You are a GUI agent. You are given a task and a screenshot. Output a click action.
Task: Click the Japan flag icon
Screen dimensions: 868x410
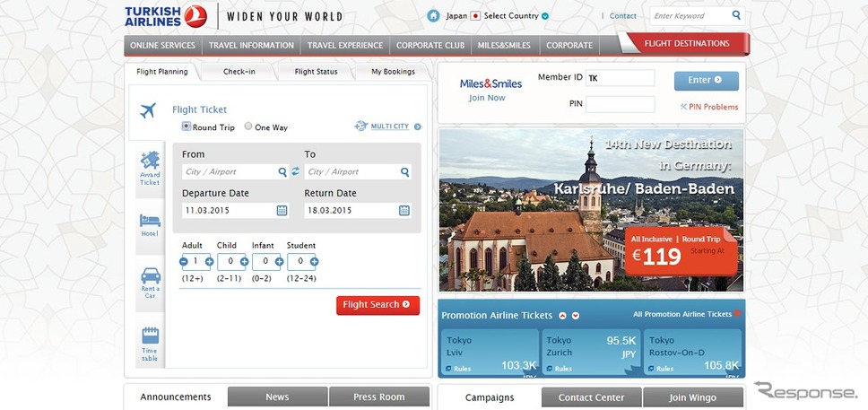coord(475,16)
